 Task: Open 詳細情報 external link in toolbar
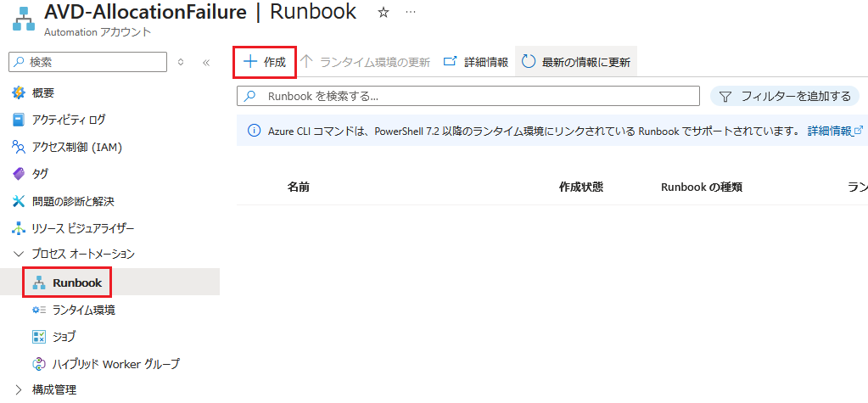[475, 62]
